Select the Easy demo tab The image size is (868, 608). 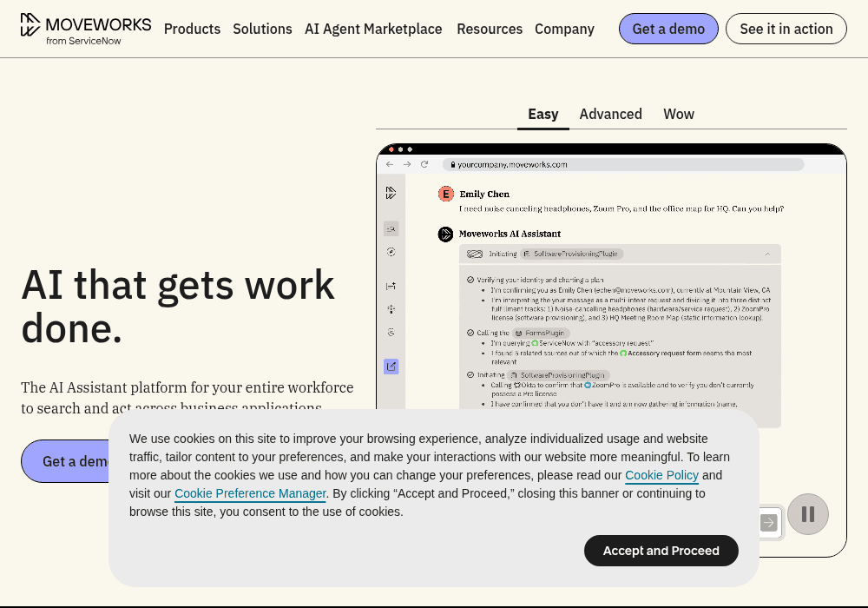(x=543, y=115)
